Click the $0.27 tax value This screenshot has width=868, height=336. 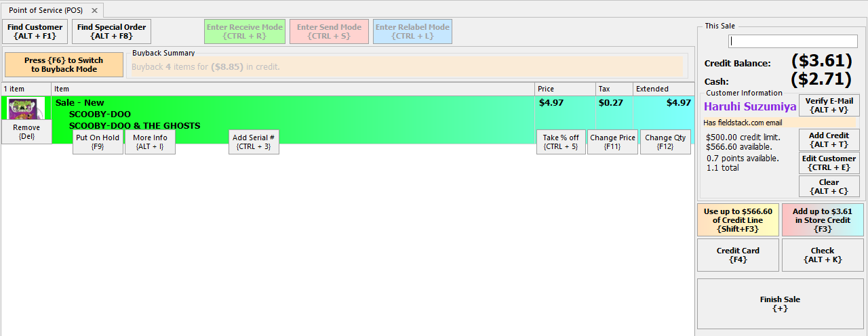click(x=610, y=103)
